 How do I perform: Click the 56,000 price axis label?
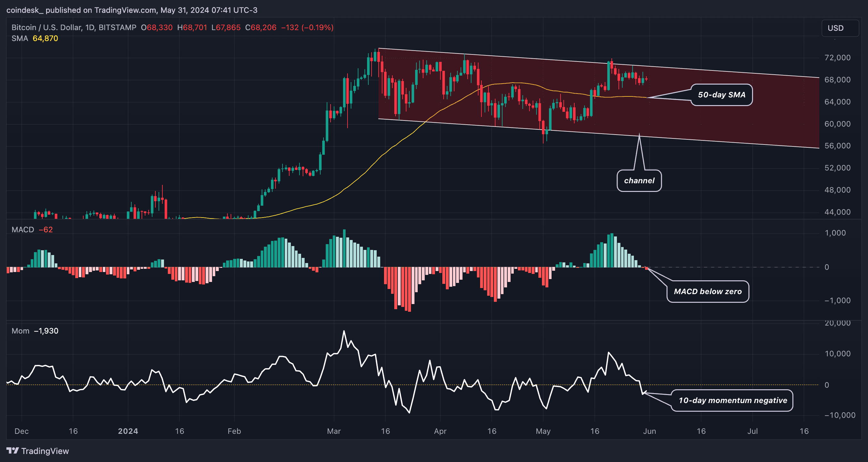click(x=837, y=146)
